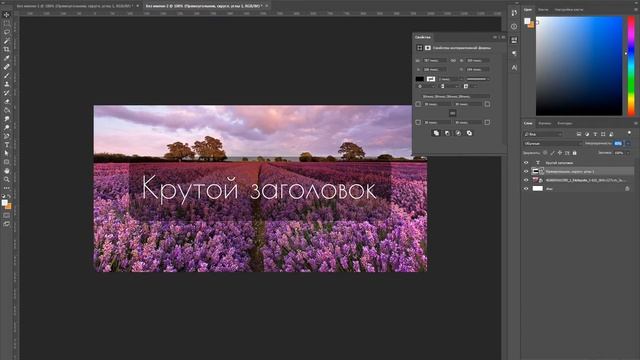Click the foreground color swatch in toolbar

click(x=4, y=203)
